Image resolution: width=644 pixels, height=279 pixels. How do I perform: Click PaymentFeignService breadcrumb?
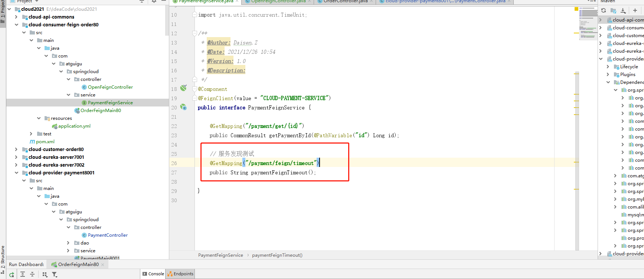point(220,255)
